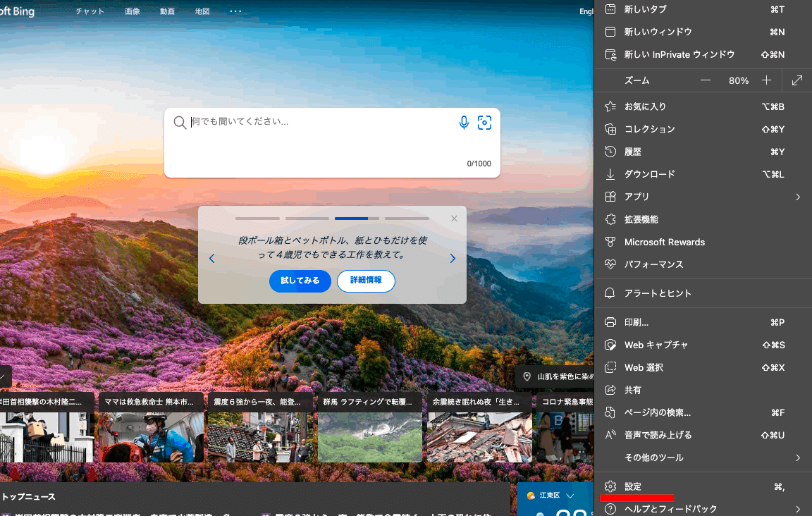Image resolution: width=812 pixels, height=516 pixels.
Task: Open 設定 menu item
Action: click(x=703, y=486)
